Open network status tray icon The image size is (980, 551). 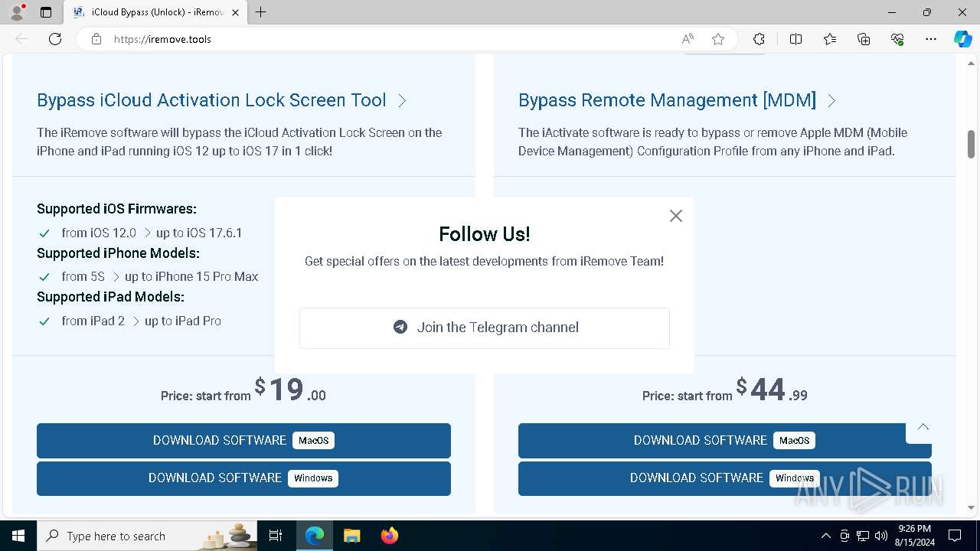click(x=863, y=536)
